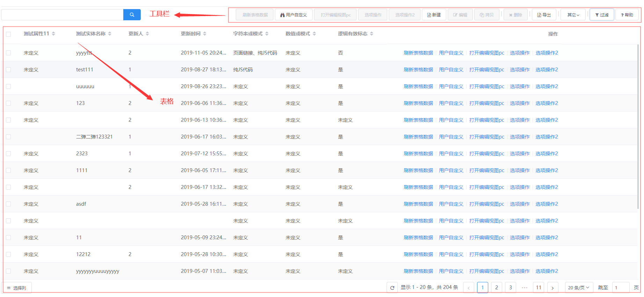
Task: Open 选择列 column chooser at bottom left
Action: 16,288
